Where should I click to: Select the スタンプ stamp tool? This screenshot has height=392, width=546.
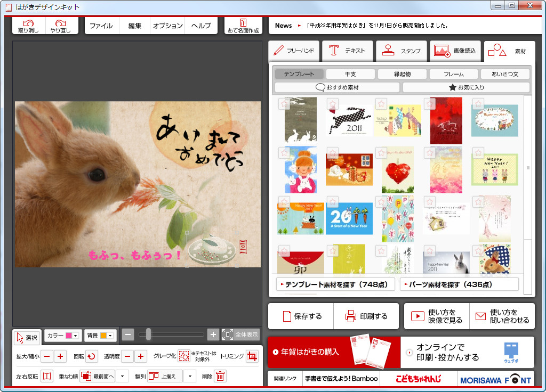pos(401,51)
